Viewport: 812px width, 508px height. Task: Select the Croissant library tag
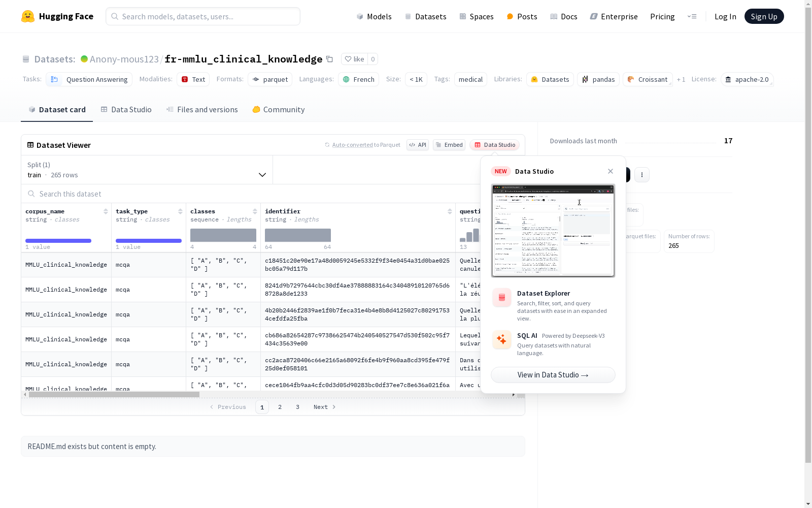point(648,79)
